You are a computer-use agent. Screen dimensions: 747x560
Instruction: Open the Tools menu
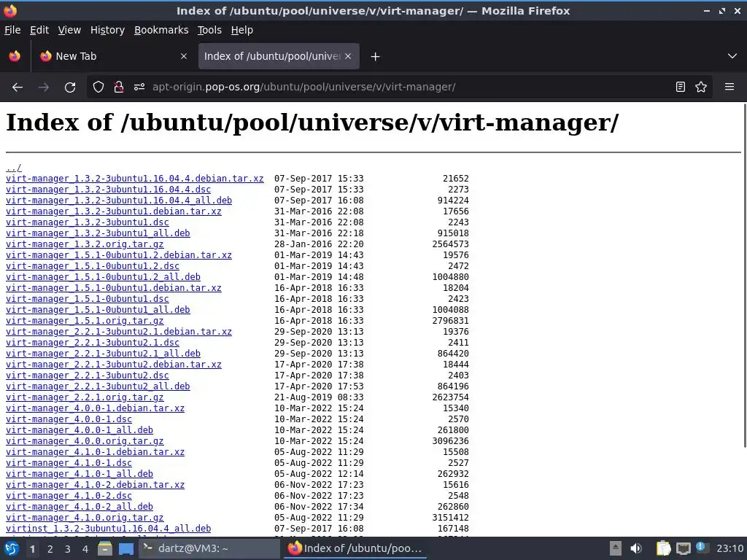click(209, 30)
